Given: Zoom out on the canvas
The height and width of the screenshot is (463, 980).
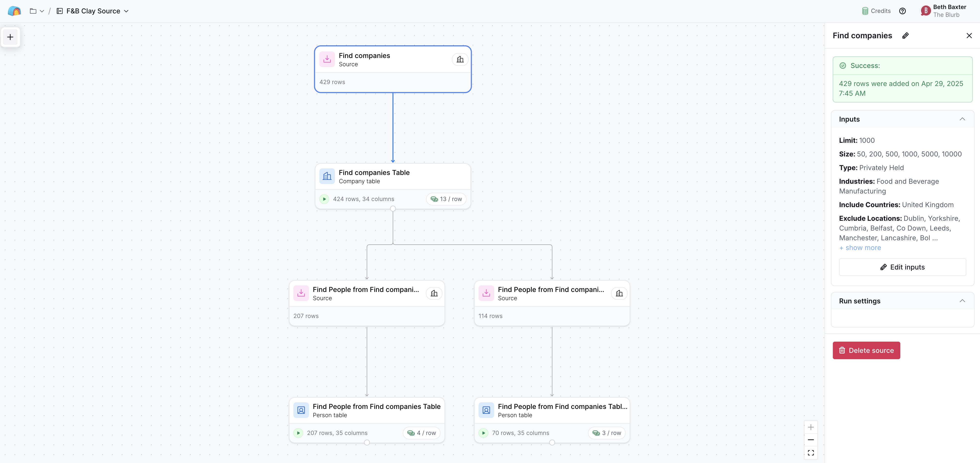Looking at the screenshot, I should 811,440.
